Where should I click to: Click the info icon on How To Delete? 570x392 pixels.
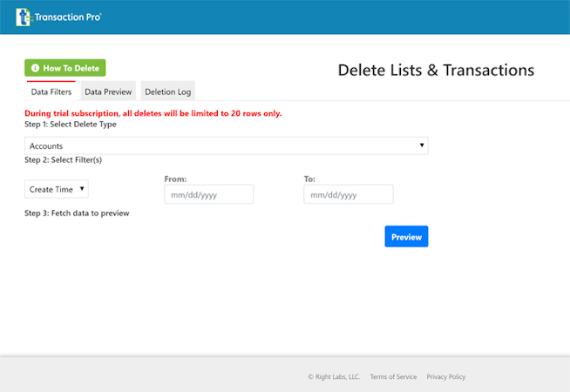point(35,67)
